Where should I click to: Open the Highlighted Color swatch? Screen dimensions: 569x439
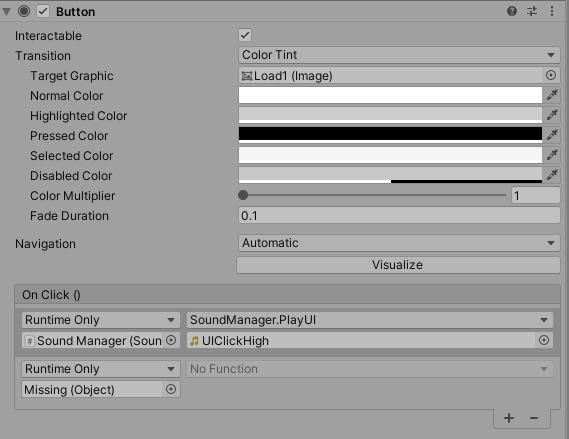click(390, 115)
